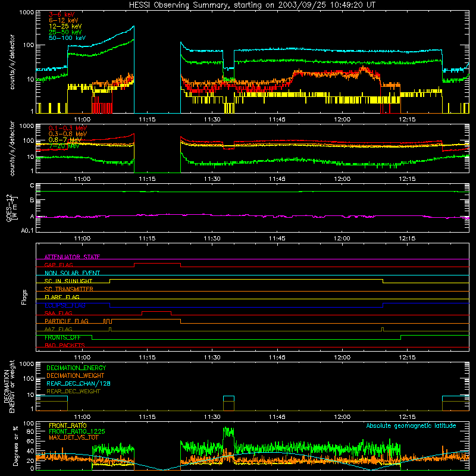The height and width of the screenshot is (476, 476).
Task: Select the FRONT_RATIO legend label
Action: [68, 425]
